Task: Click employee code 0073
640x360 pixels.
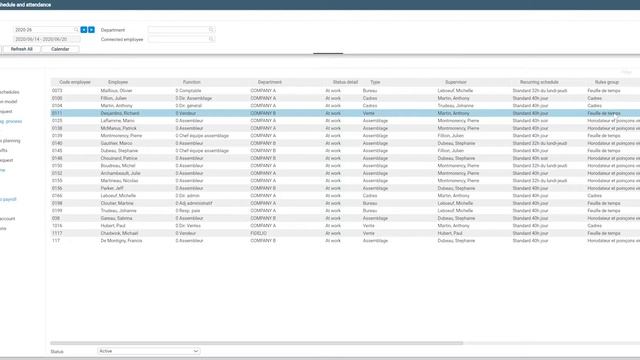Action: pos(57,91)
